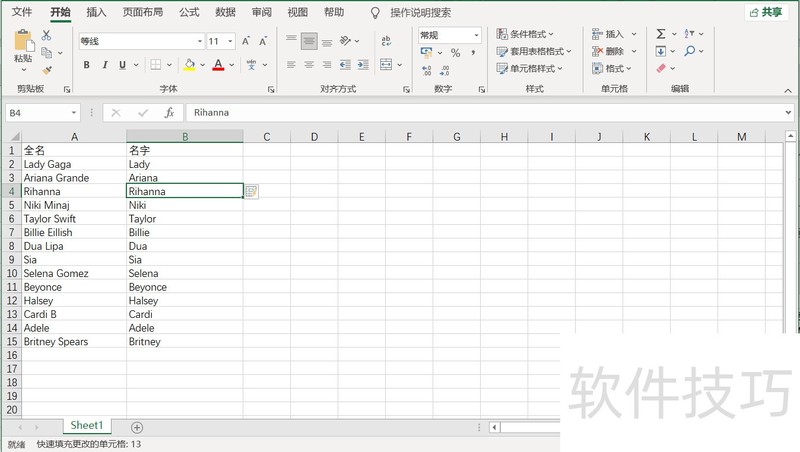The width and height of the screenshot is (800, 452).
Task: Increase decimal places
Action: point(427,70)
